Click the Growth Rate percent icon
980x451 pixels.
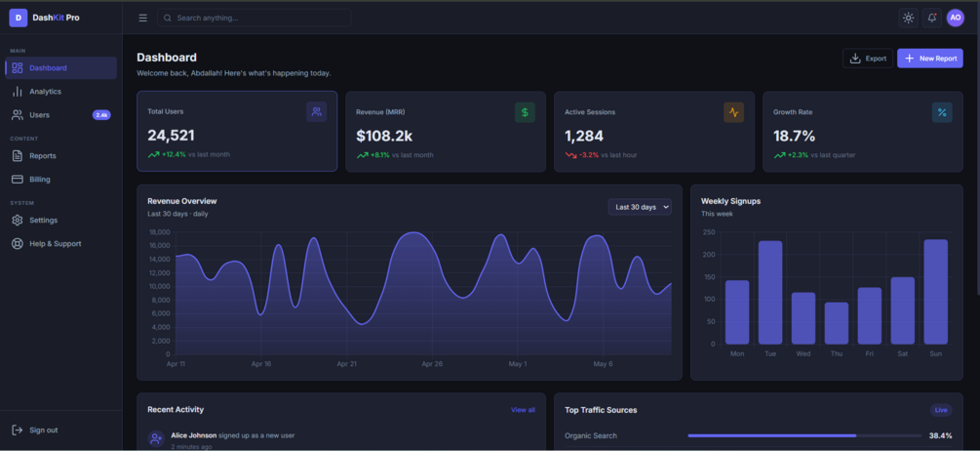pos(942,112)
